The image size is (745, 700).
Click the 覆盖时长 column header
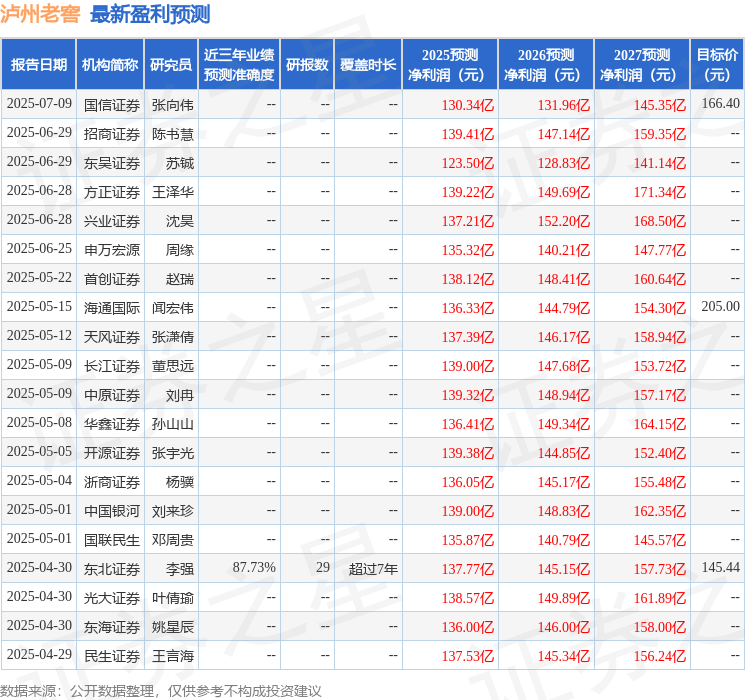[368, 65]
